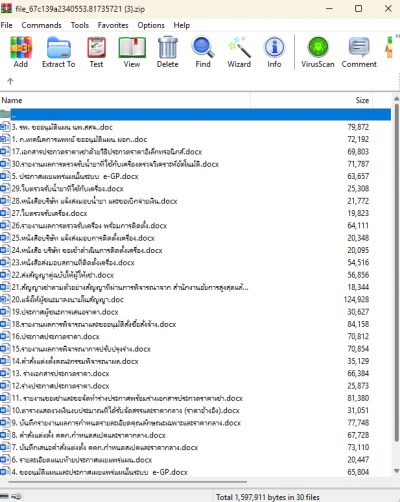The image size is (400, 502).
Task: Select file number 26 docx
Action: (195, 226)
